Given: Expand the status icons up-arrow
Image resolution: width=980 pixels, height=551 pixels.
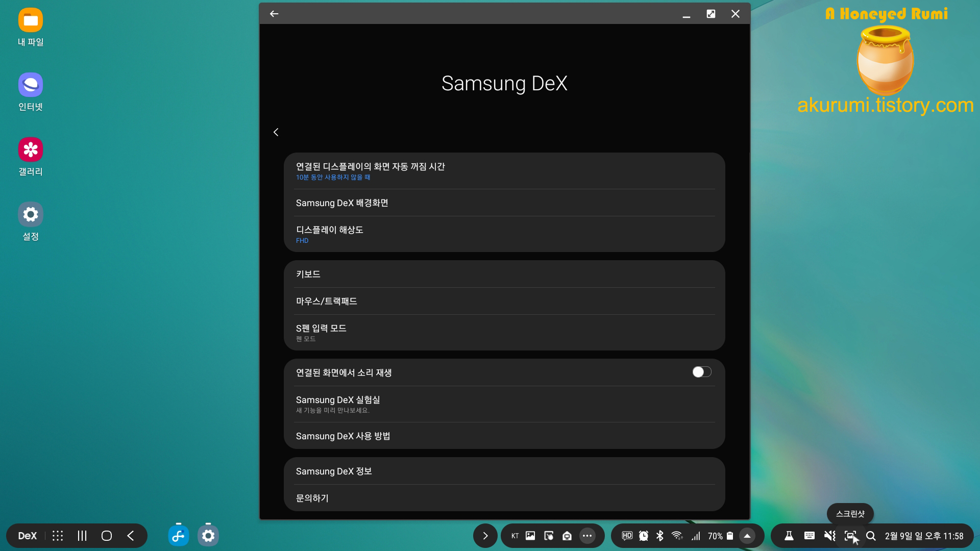Looking at the screenshot, I should click(747, 536).
